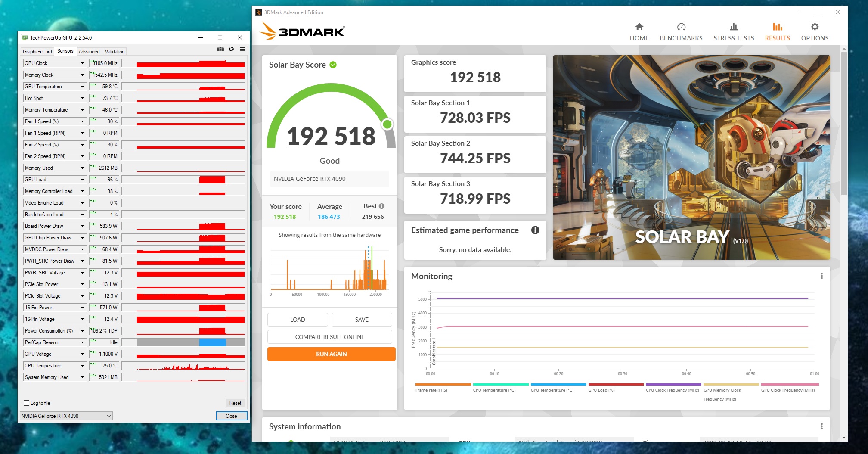
Task: Go to the 3DMark Home page
Action: point(639,32)
